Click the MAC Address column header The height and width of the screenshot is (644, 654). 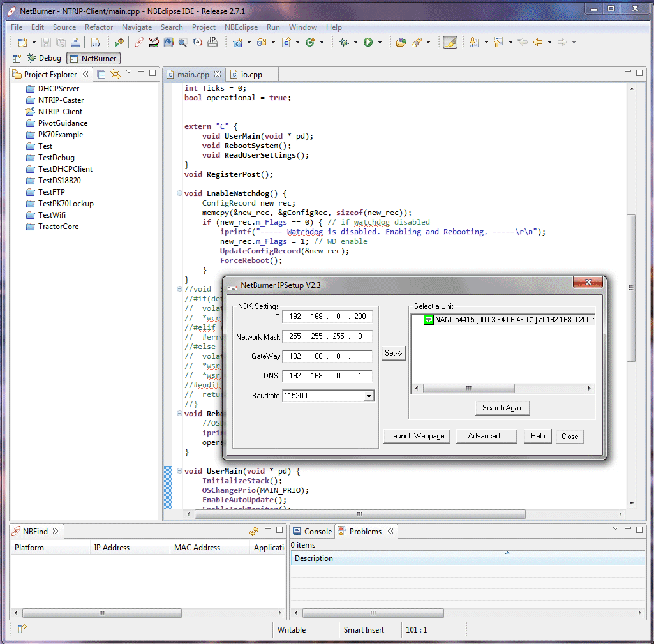coord(197,548)
